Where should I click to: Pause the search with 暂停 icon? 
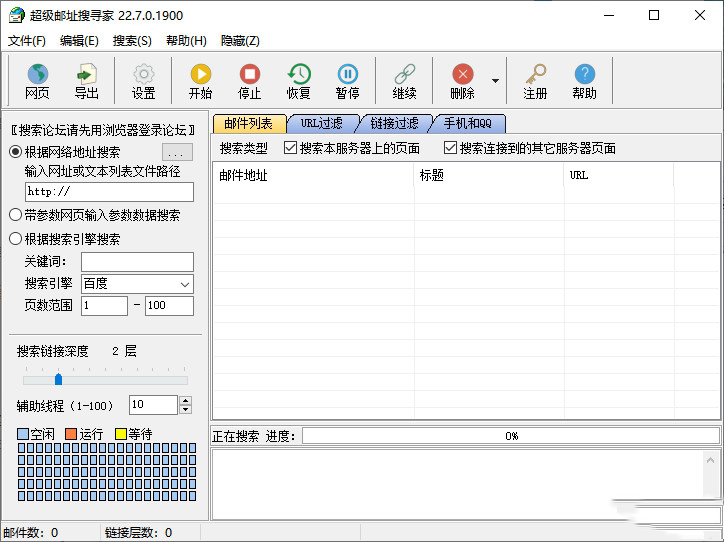(347, 75)
